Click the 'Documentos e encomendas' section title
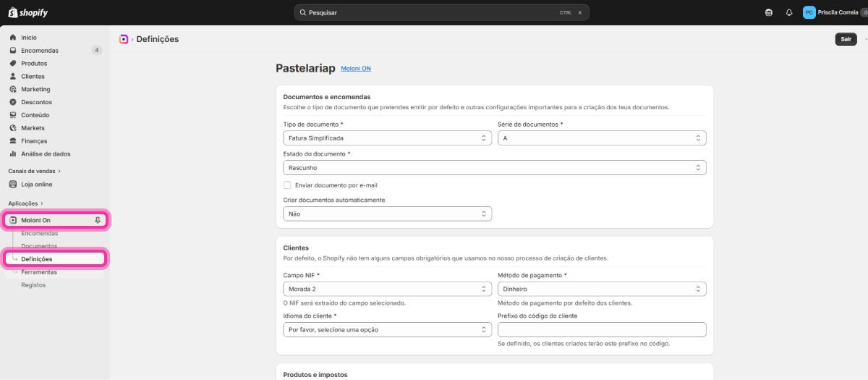 click(327, 96)
